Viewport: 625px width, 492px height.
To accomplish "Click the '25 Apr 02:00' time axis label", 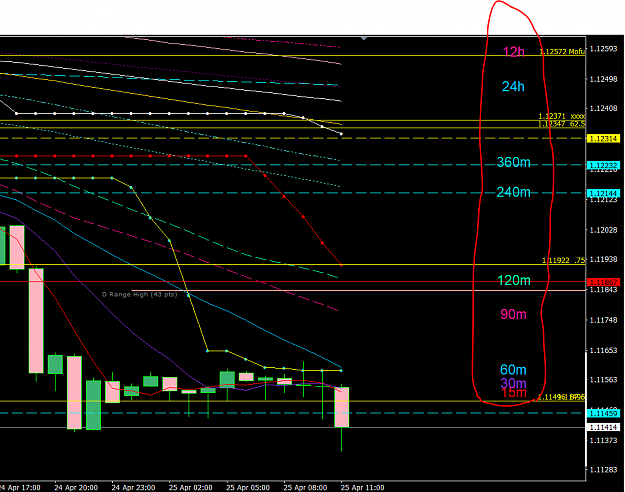I will [x=191, y=488].
